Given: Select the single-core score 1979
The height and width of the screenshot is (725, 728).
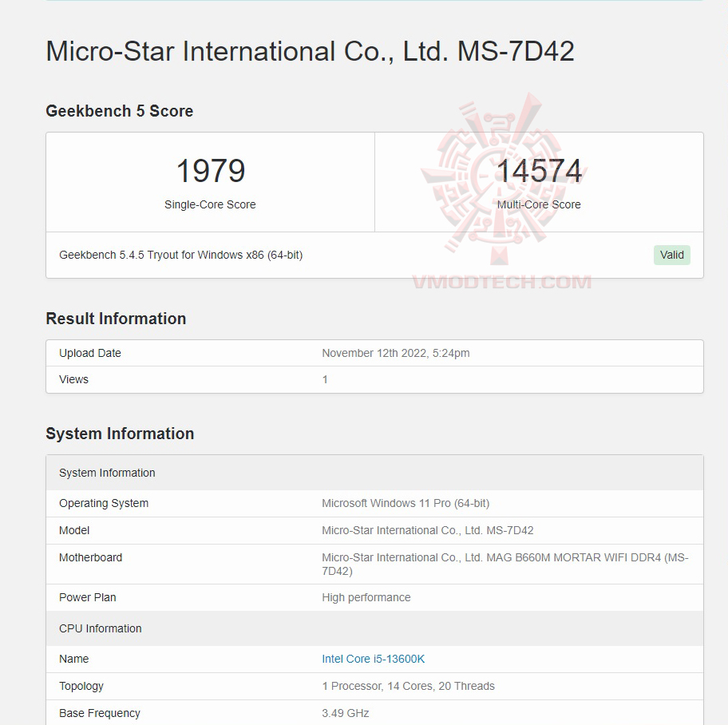Looking at the screenshot, I should click(x=210, y=170).
